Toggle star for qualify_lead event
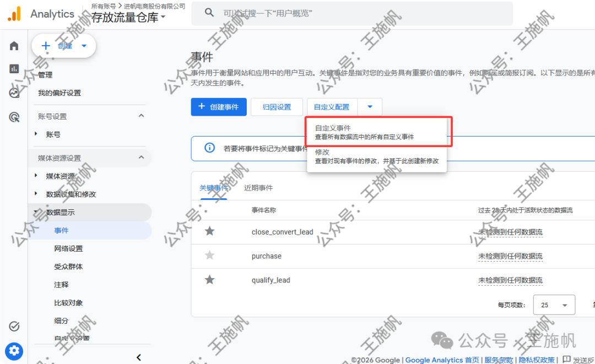 coord(209,280)
